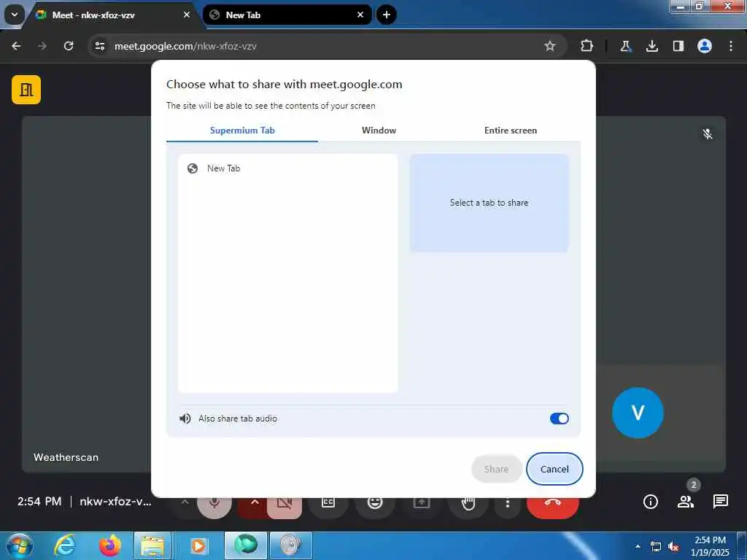Image resolution: width=747 pixels, height=560 pixels.
Task: Open the tab search dropdown arrow
Action: (15, 15)
